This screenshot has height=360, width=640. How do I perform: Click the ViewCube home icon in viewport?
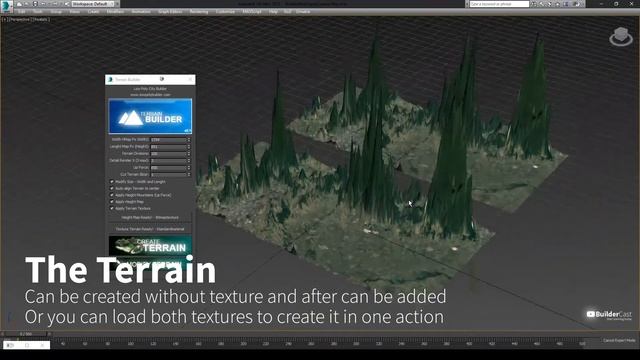620,36
